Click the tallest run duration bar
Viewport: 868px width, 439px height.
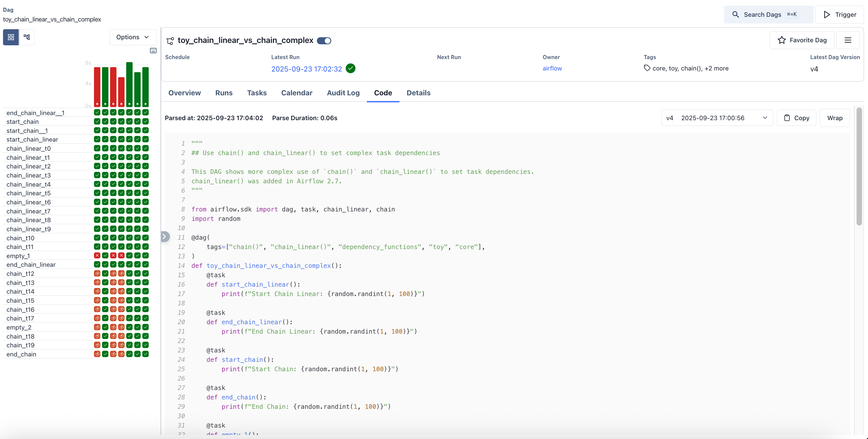coord(129,84)
